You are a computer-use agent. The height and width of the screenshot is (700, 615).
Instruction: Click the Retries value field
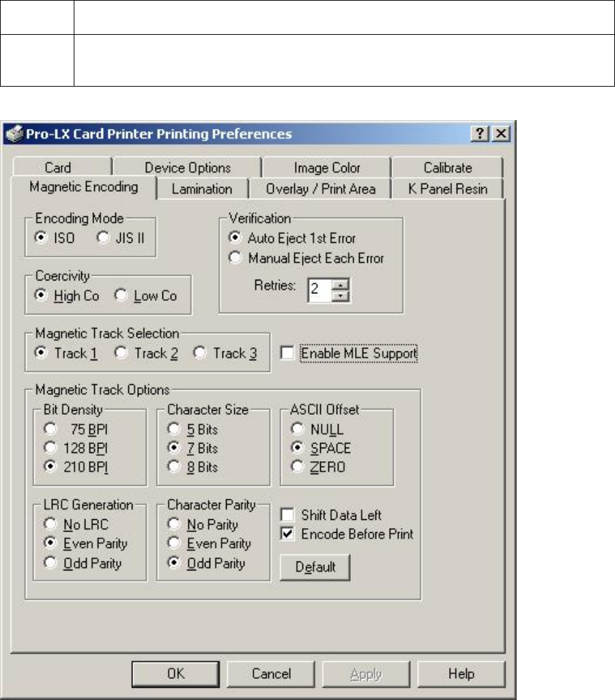pyautogui.click(x=319, y=290)
